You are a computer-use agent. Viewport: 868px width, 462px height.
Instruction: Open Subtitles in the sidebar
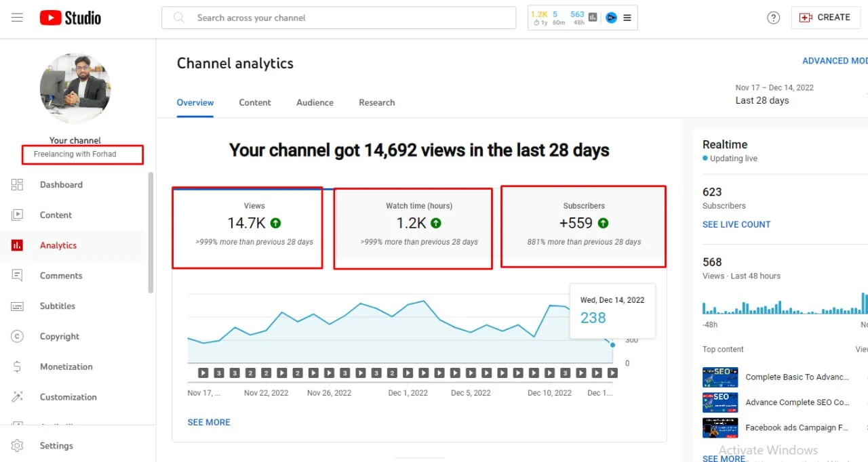(58, 306)
